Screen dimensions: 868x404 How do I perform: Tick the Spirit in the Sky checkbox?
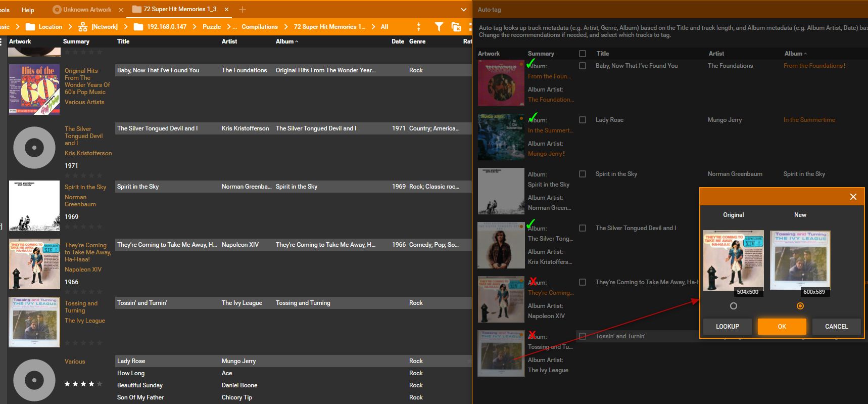point(583,174)
